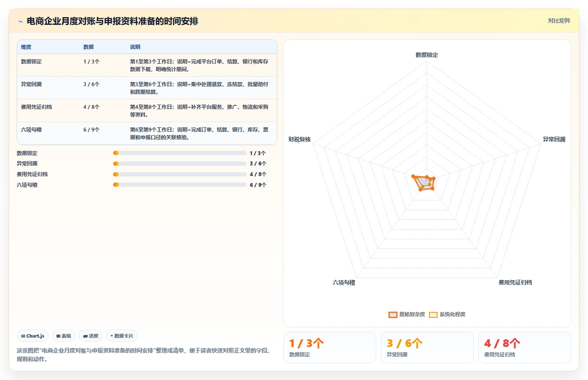The width and height of the screenshot is (588, 380).
Task: Toggle 原始复杂度 legend swatch
Action: coord(393,314)
